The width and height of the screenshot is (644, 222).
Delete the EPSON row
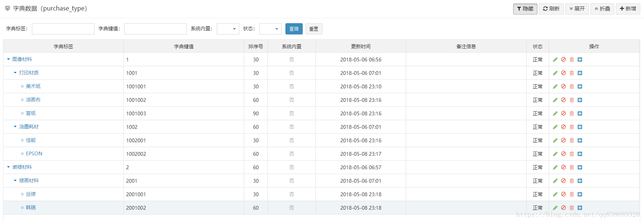(572, 154)
